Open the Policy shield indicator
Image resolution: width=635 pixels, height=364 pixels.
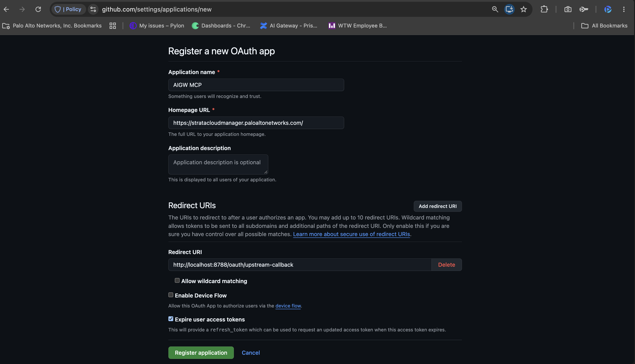coord(68,9)
